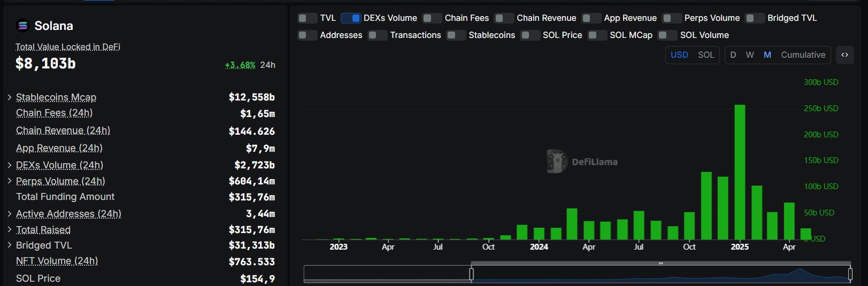Click the Solana chain name heading
Screen dimensions: 868x286
(53, 26)
